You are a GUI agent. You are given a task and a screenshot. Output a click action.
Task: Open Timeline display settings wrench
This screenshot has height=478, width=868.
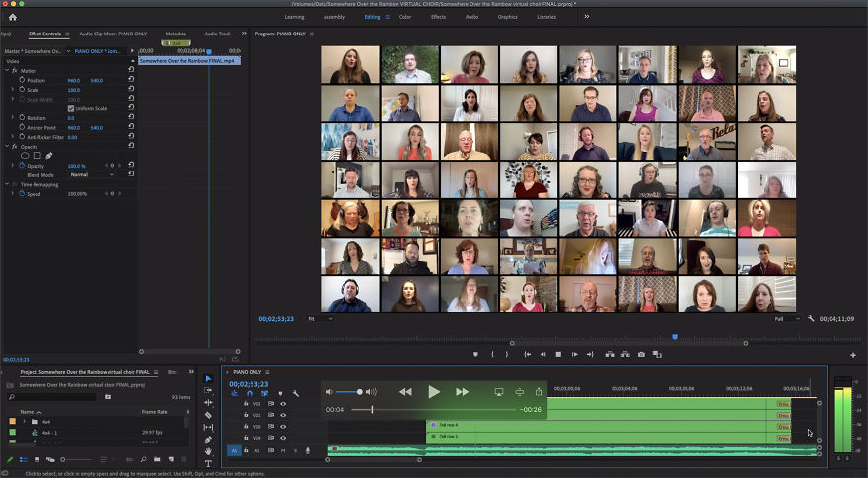coord(296,394)
